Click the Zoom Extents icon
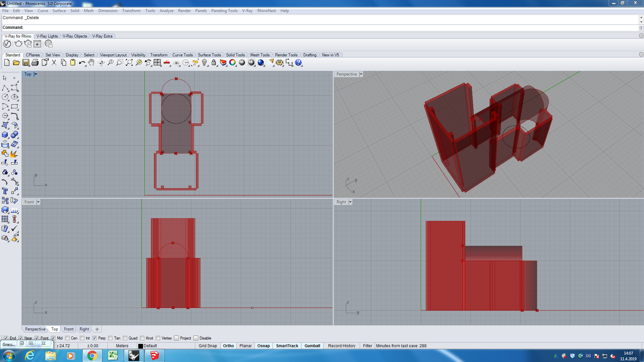Screen dimensions: 644x362 [129, 63]
